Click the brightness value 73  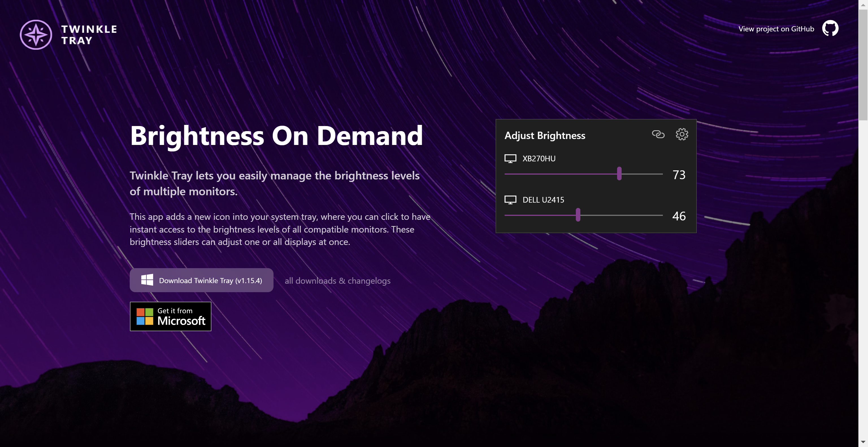tap(679, 175)
